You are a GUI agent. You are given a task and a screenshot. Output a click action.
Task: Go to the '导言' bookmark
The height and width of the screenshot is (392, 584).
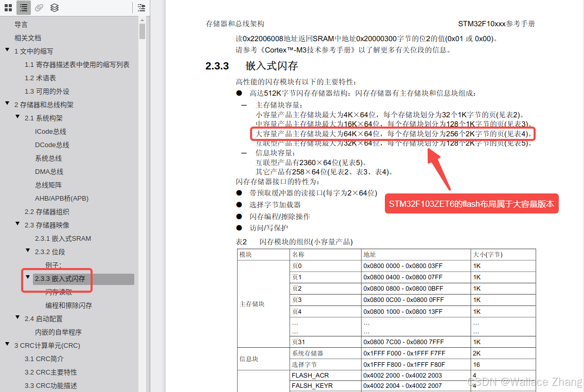[x=21, y=25]
